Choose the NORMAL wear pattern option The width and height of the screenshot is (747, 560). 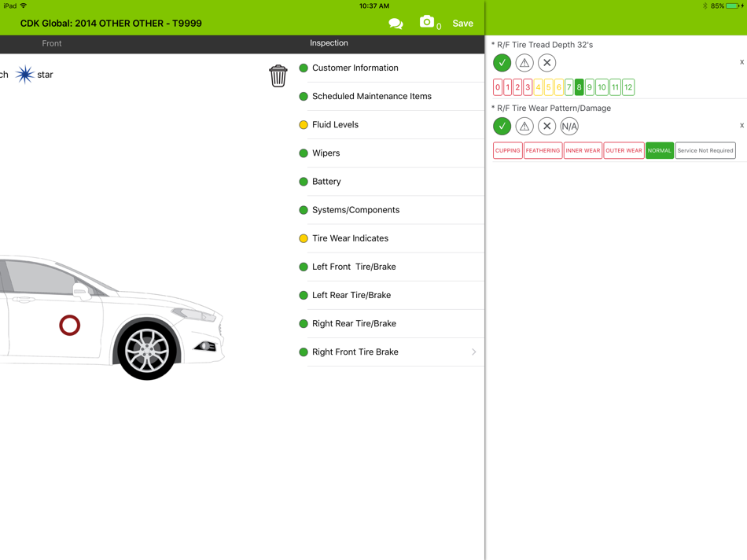[x=659, y=150]
